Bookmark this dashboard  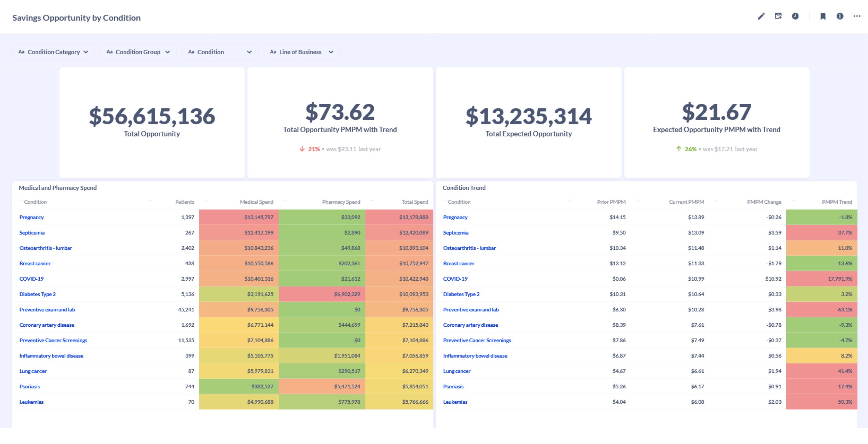pyautogui.click(x=823, y=16)
